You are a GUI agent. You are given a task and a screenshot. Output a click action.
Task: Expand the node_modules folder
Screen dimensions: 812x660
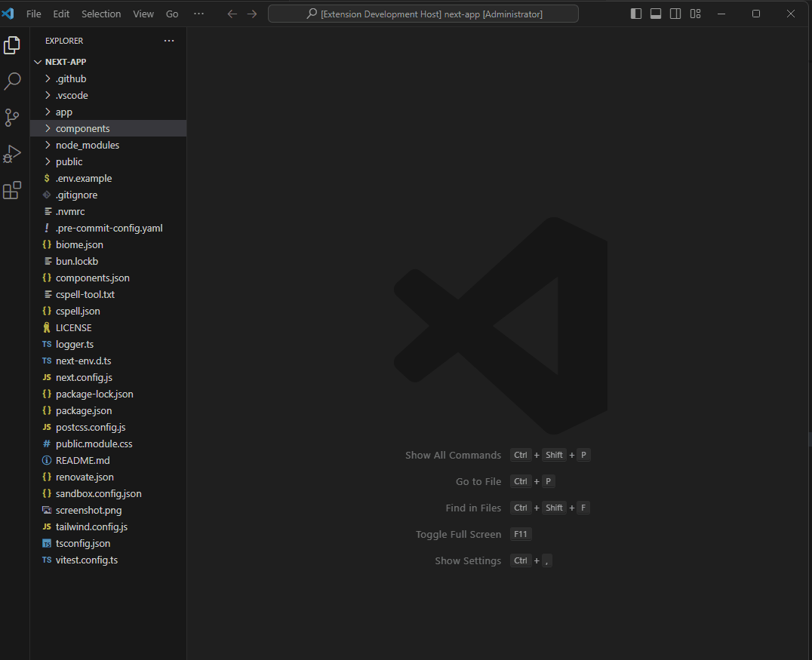tap(108, 145)
